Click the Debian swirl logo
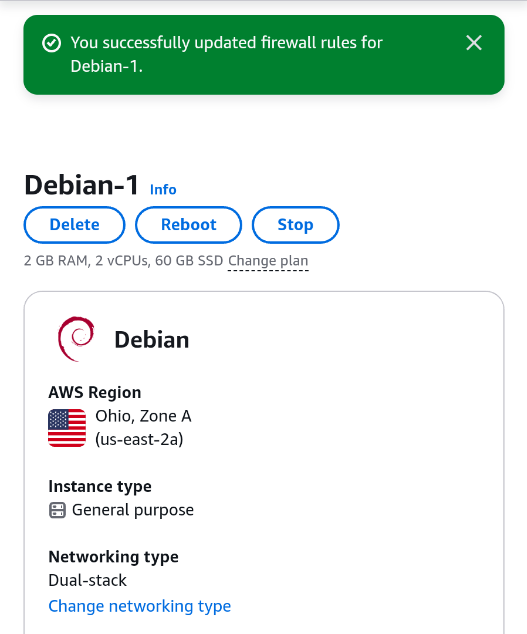 [76, 339]
